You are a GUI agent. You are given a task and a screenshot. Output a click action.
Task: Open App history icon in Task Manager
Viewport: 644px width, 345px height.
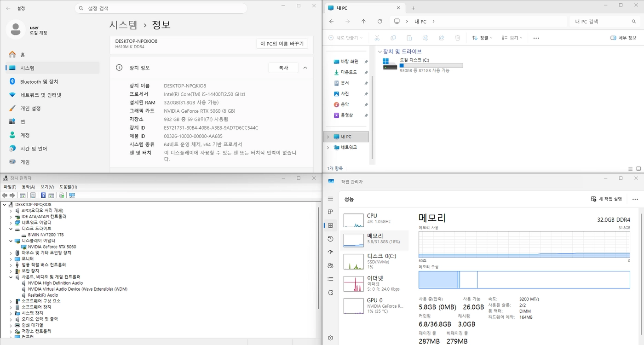(x=330, y=239)
